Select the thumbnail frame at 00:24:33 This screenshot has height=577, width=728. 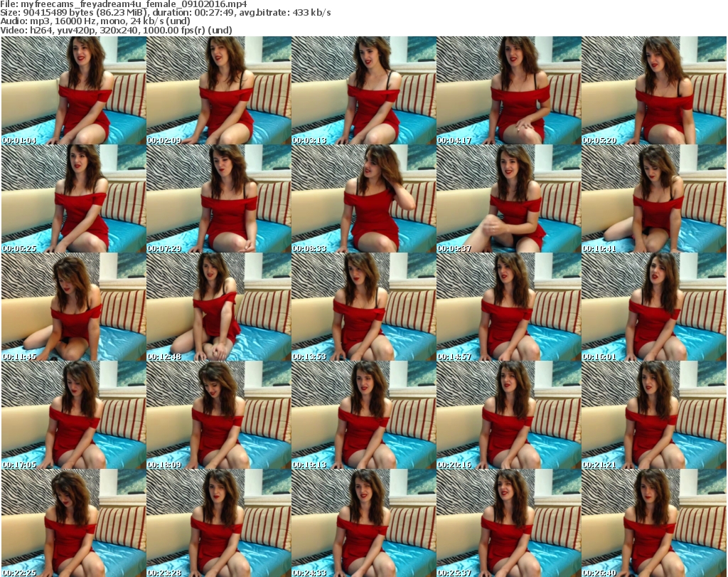tap(364, 523)
